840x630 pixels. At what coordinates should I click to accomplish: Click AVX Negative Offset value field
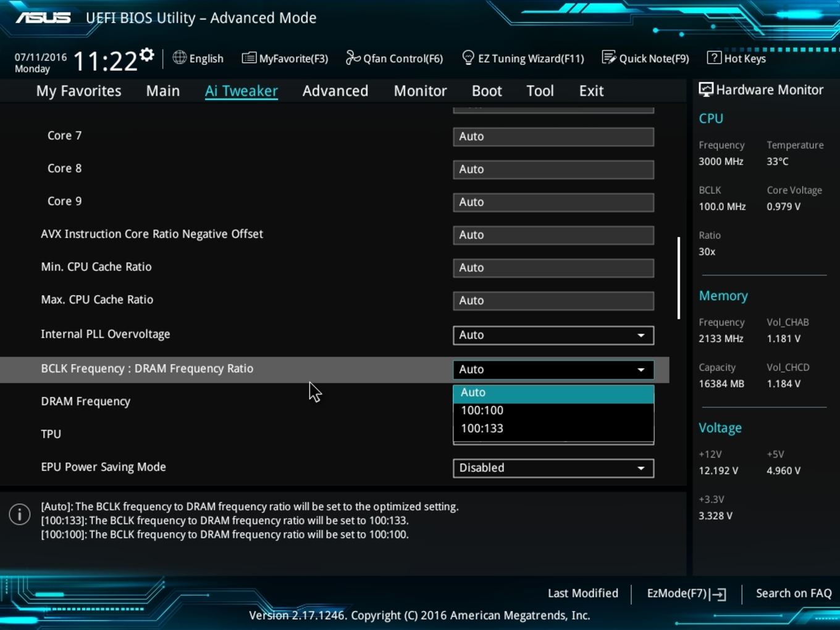point(553,235)
